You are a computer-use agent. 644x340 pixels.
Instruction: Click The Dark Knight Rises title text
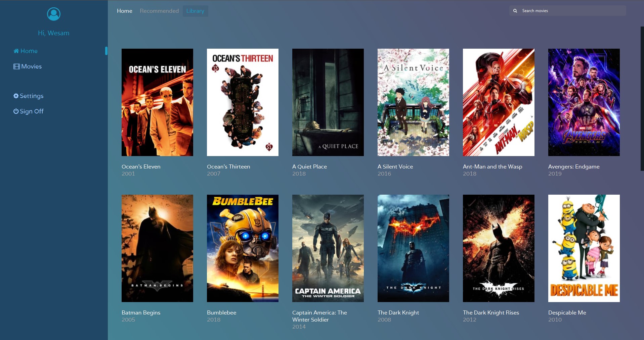[x=491, y=312]
